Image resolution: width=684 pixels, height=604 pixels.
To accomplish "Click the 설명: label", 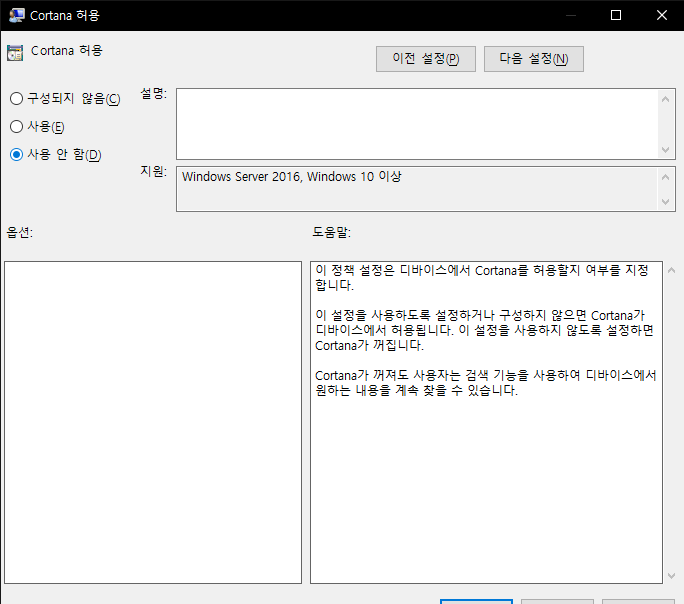I will coord(154,93).
